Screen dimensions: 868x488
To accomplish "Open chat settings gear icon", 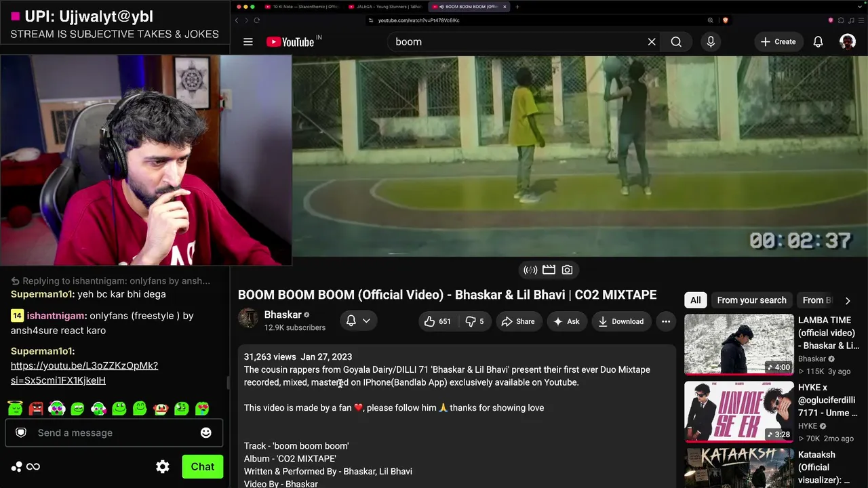I will point(163,466).
